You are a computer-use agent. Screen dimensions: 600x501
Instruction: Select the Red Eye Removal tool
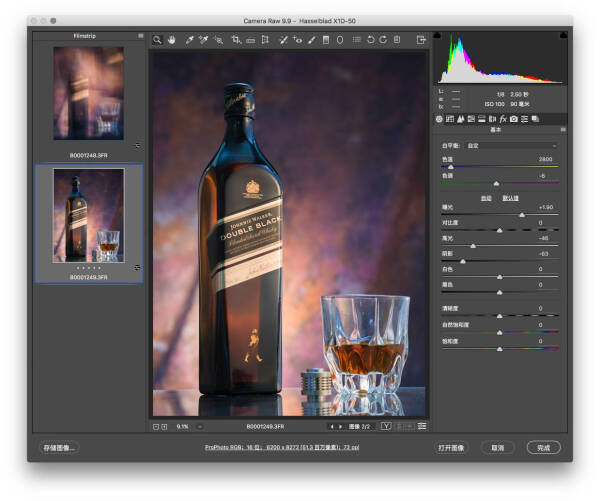(x=297, y=39)
